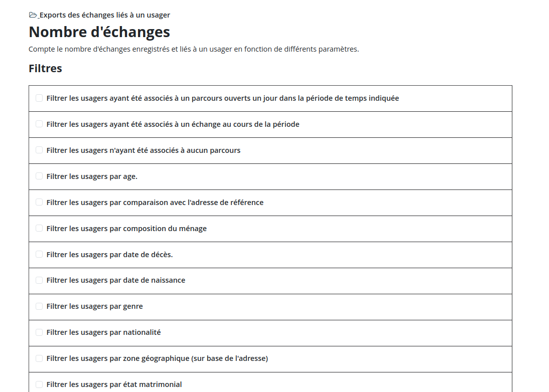Click the 'n'ayant été associés à aucun parcours' label
Screen dimensions: 549x392
[144, 150]
